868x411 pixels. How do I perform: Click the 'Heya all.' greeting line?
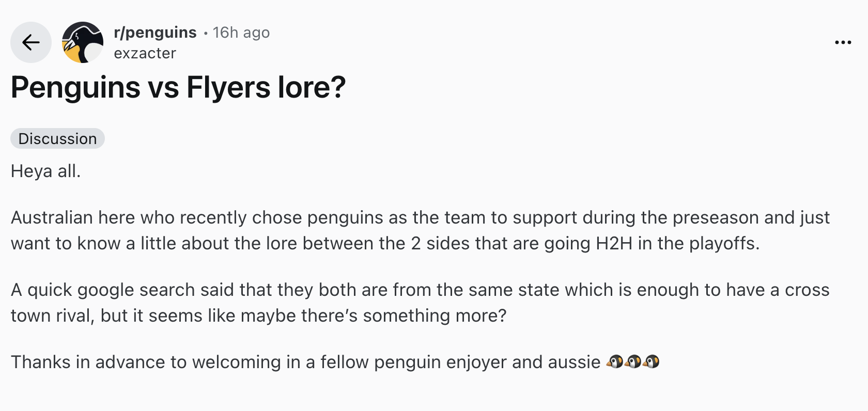[x=45, y=171]
